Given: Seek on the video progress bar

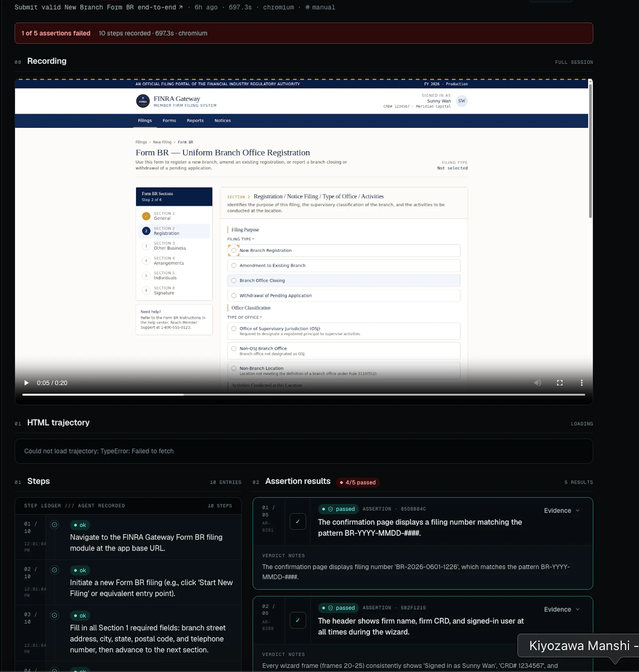Looking at the screenshot, I should (304, 394).
